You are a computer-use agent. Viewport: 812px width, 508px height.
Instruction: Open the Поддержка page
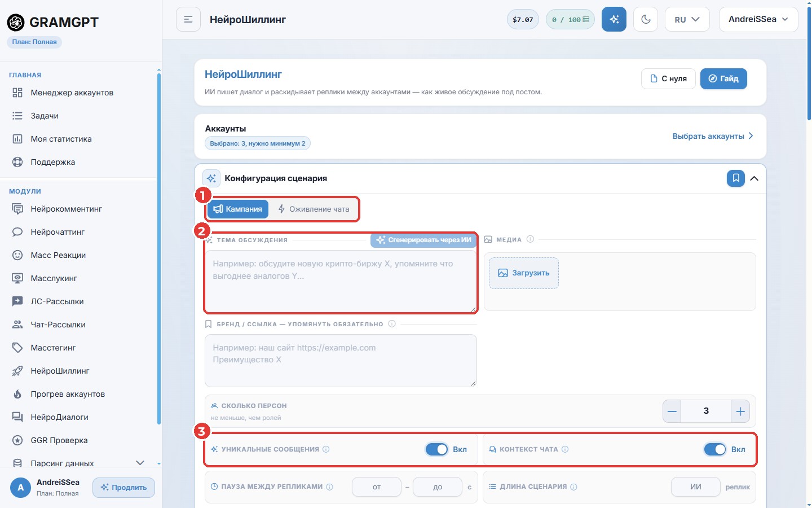(x=78, y=162)
